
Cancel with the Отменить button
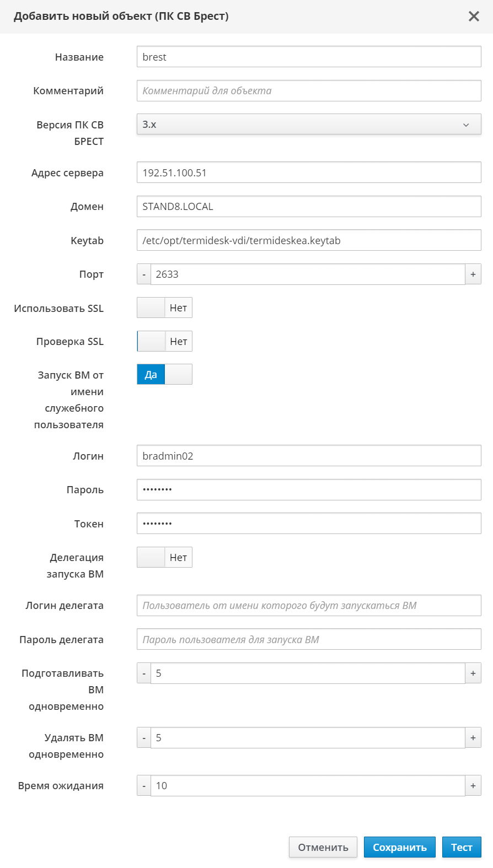[x=323, y=847]
